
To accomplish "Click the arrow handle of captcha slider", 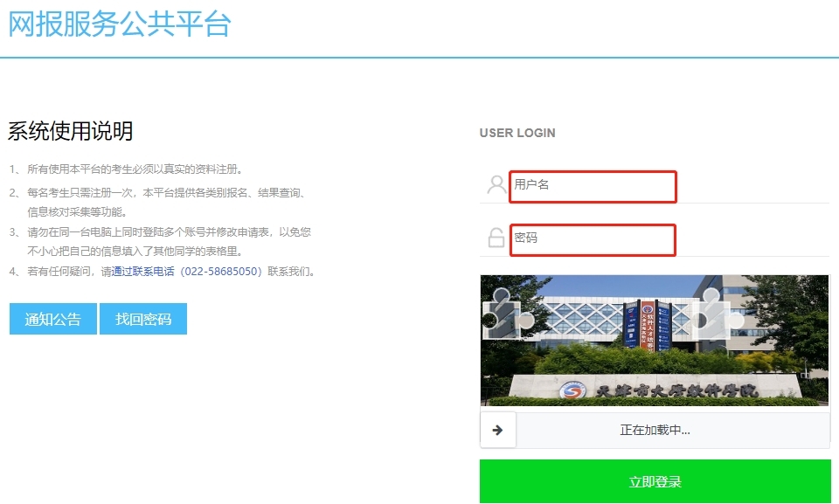I will pyautogui.click(x=498, y=430).
